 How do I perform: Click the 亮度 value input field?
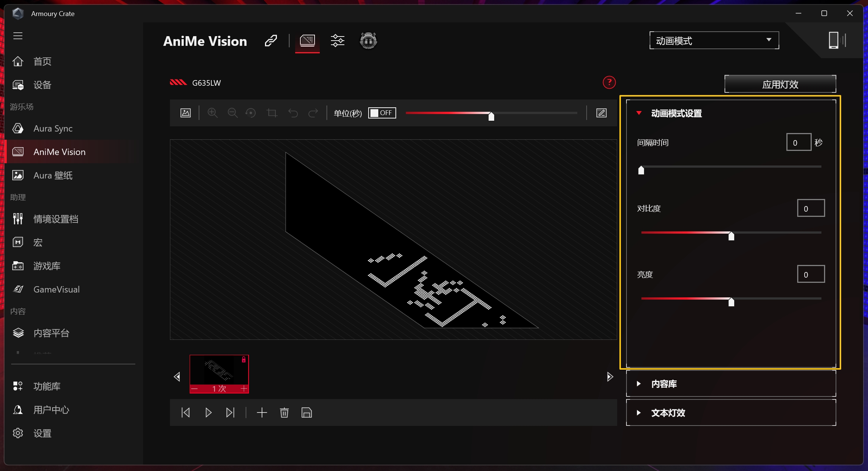(811, 274)
